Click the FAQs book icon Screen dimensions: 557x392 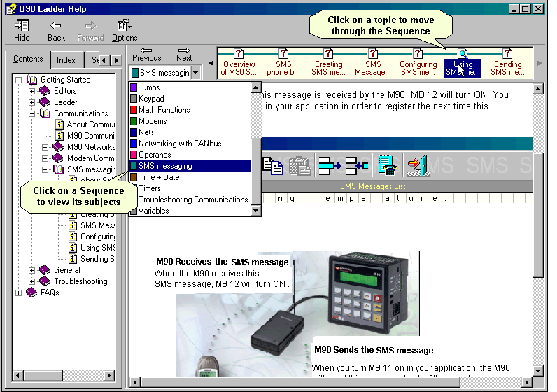click(x=31, y=293)
